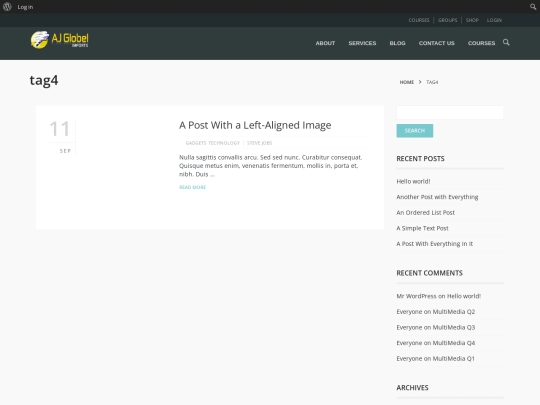The image size is (540, 405).
Task: Open the Services menu item
Action: 362,43
